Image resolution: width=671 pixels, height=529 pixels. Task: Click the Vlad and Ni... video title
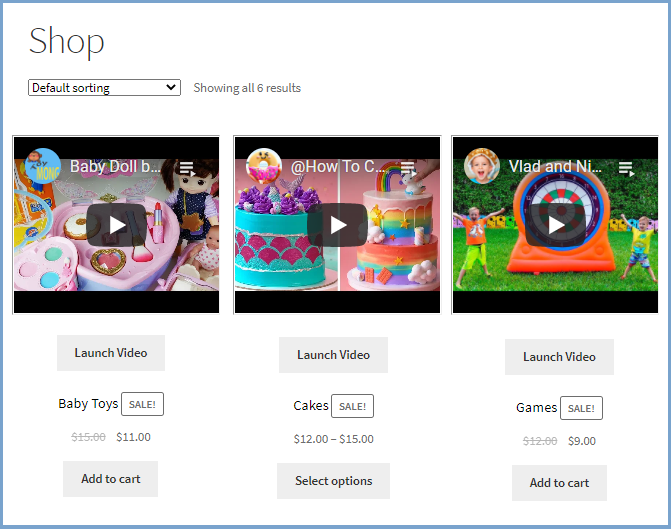click(x=555, y=166)
